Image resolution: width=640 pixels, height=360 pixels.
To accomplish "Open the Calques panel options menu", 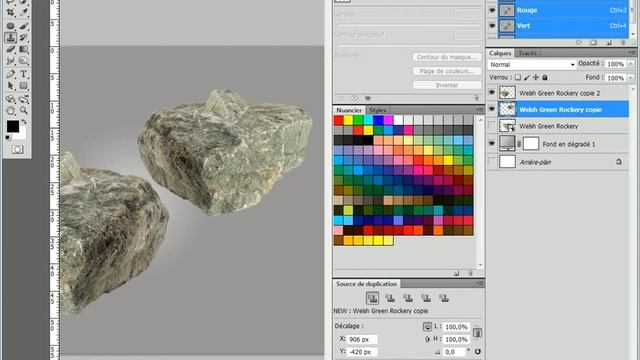I will tap(632, 53).
